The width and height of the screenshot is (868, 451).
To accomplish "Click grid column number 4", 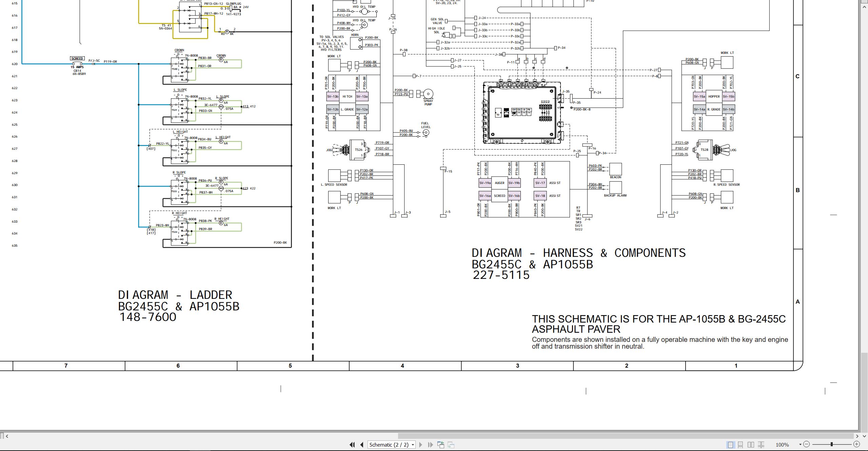I will (x=402, y=366).
